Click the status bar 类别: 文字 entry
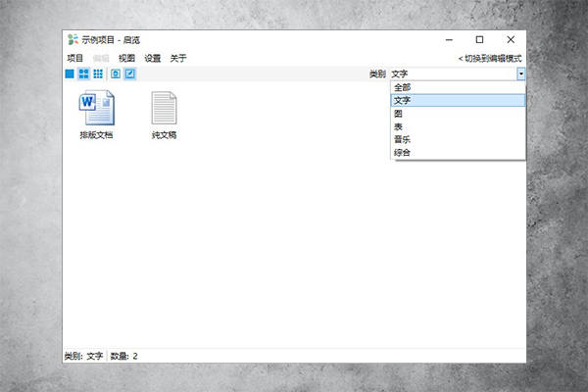Screen dimensions: 588x392 [83, 356]
